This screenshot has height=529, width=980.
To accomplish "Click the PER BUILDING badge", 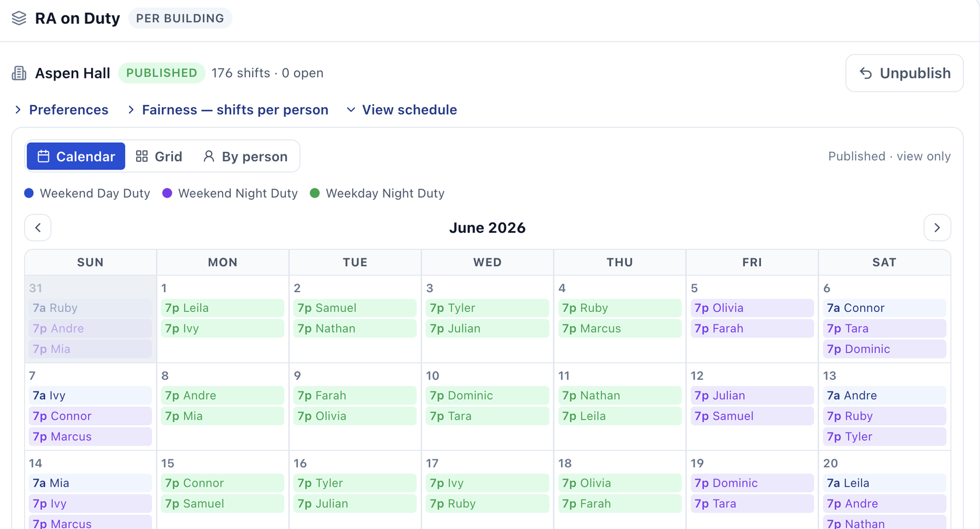I will pos(180,18).
